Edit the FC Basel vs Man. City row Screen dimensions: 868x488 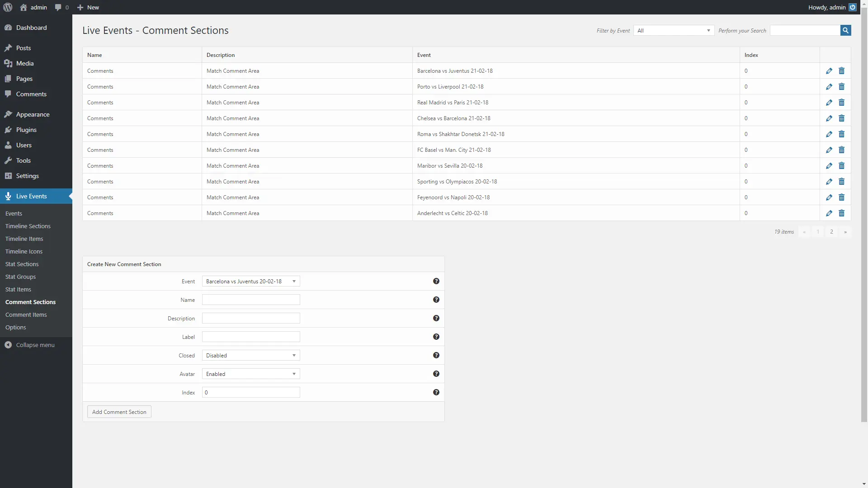(x=829, y=150)
